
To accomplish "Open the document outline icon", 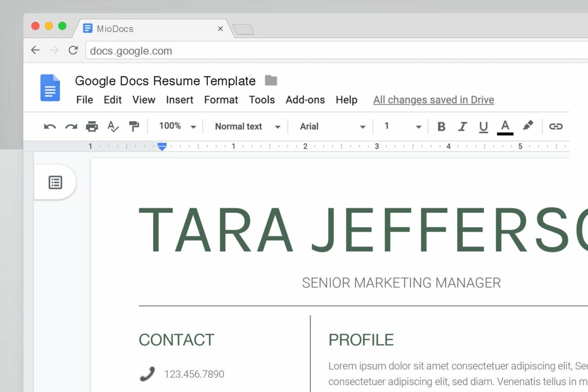I will 55,182.
